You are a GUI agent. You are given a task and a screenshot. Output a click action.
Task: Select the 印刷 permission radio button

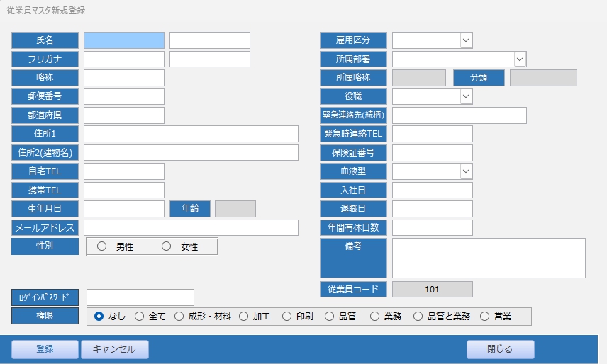(286, 317)
